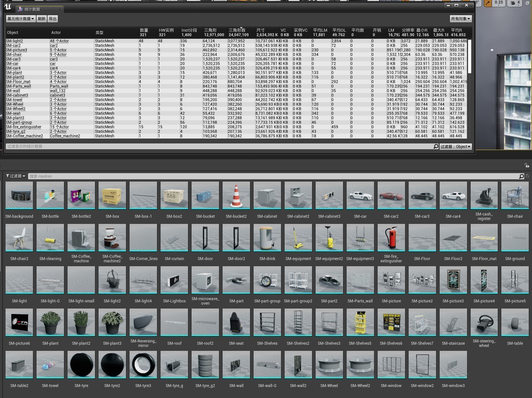
Task: Select the SM-bottle mesh asset
Action: (50, 195)
